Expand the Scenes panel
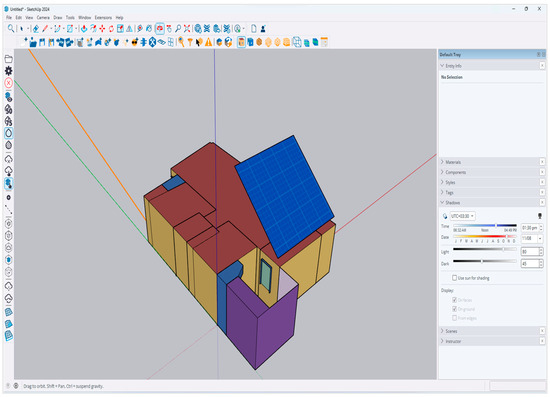Viewport: 550px width, 397px height. (491, 331)
